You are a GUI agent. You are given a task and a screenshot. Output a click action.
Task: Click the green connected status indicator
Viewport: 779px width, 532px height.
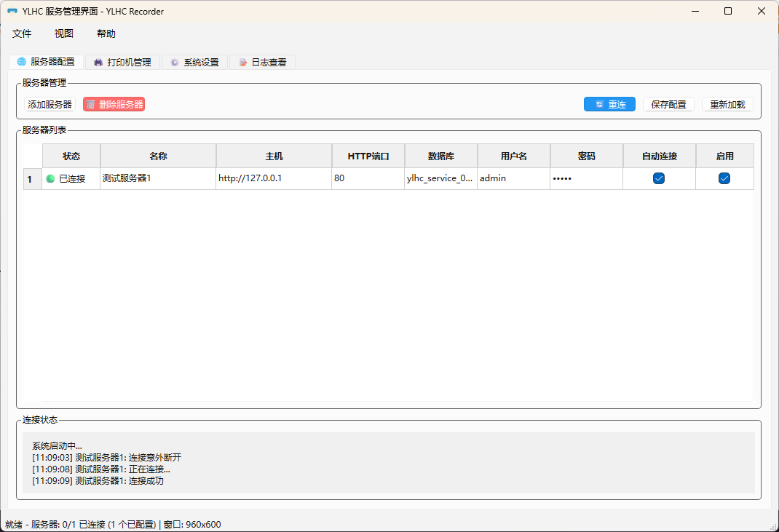51,178
